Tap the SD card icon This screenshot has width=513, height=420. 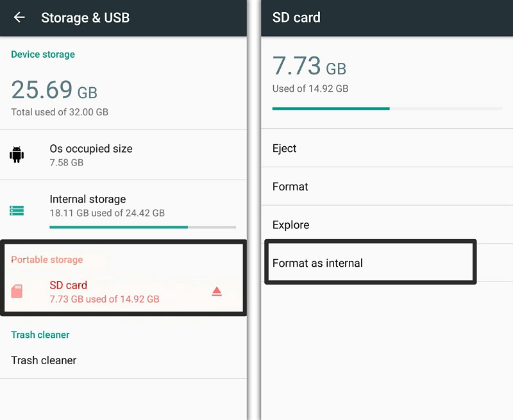pyautogui.click(x=17, y=291)
